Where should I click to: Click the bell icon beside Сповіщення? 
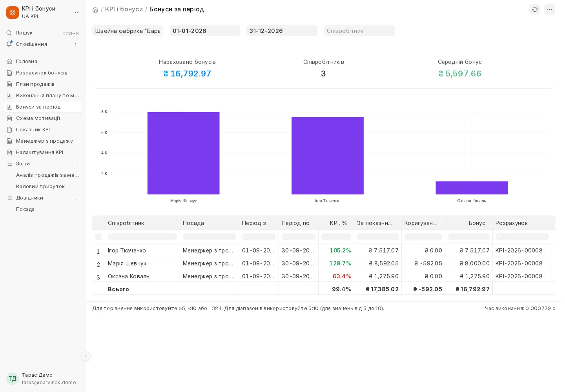coord(9,44)
